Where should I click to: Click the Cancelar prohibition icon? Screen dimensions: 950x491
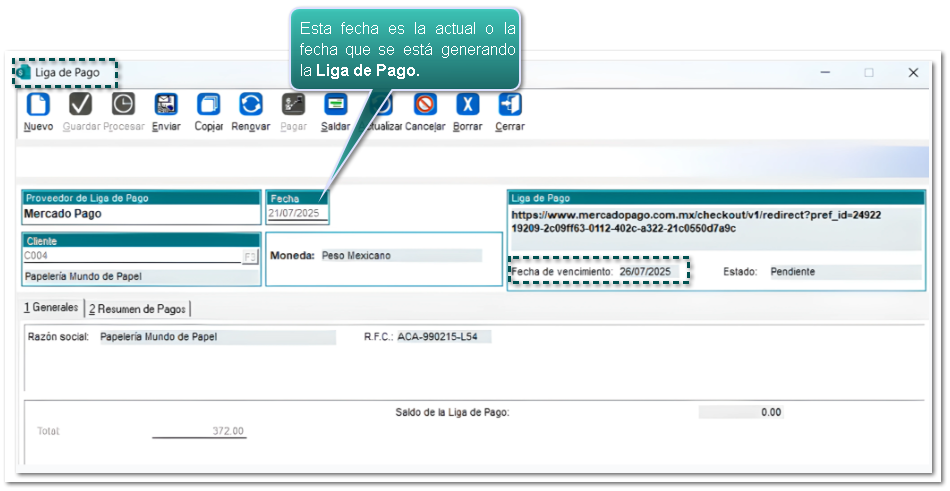[425, 104]
